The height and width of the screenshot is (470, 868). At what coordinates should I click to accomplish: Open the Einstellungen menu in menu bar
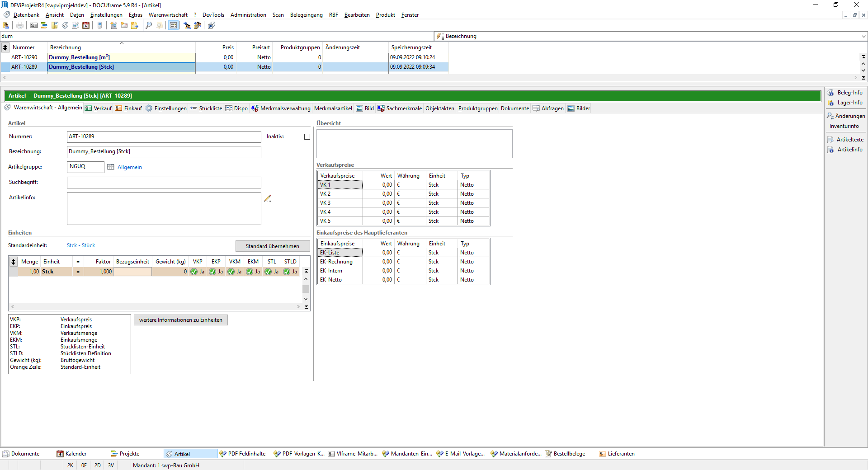(x=106, y=15)
